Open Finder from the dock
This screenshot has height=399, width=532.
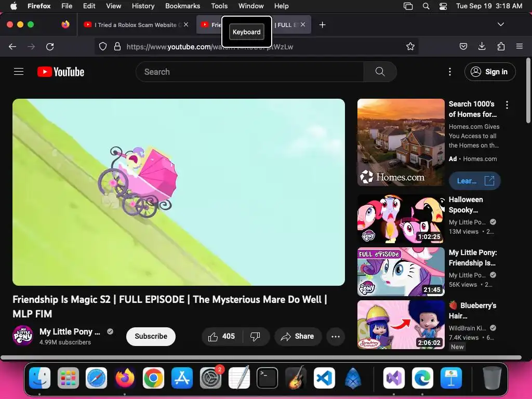(x=39, y=378)
